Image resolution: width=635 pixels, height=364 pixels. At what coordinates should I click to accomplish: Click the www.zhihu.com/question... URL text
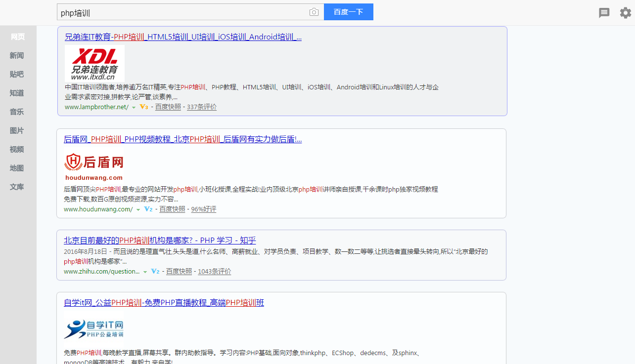(102, 271)
